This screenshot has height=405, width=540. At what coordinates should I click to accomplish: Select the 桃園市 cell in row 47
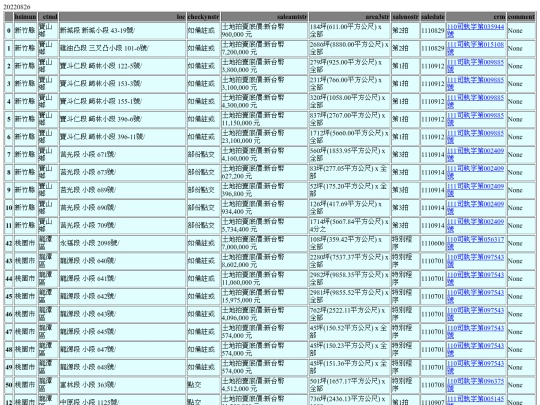tap(25, 332)
